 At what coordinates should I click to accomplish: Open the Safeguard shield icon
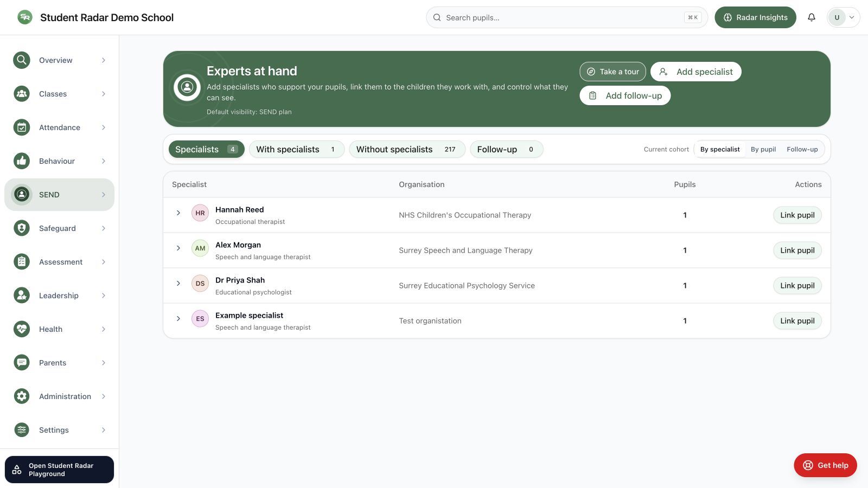pos(22,228)
